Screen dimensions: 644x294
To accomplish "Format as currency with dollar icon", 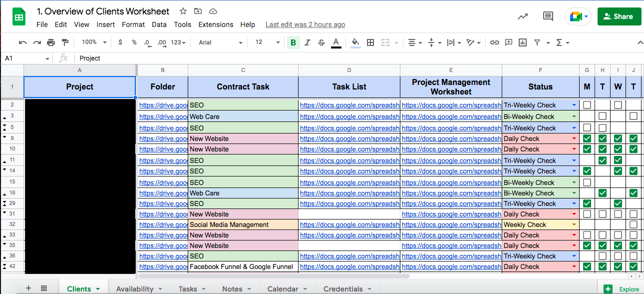I will click(120, 42).
